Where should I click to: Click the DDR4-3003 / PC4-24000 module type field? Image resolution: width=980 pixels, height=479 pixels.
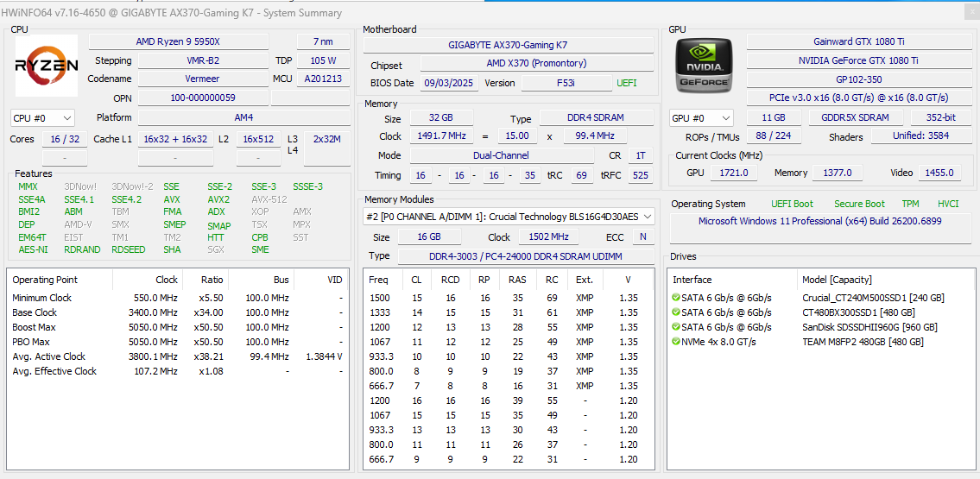(x=526, y=256)
